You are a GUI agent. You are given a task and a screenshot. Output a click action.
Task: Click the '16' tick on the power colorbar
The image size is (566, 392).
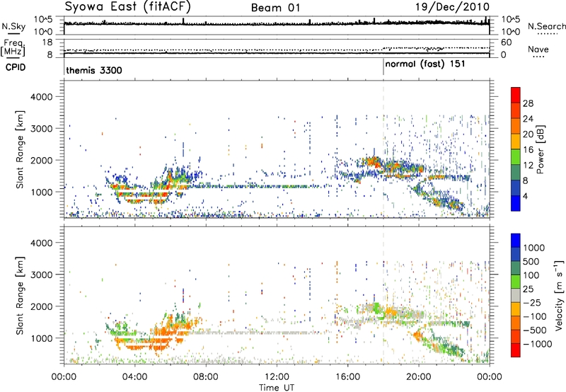(528, 150)
